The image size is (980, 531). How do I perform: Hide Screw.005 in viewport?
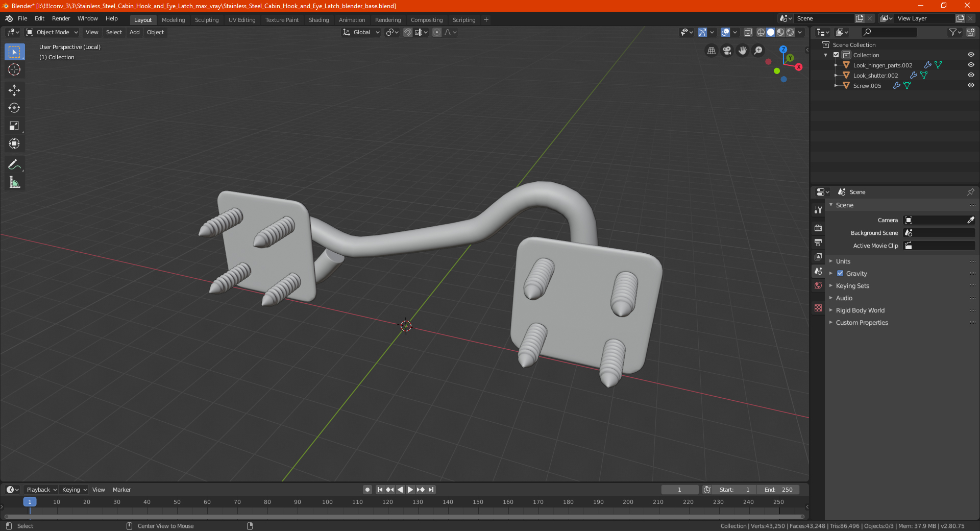pyautogui.click(x=971, y=86)
